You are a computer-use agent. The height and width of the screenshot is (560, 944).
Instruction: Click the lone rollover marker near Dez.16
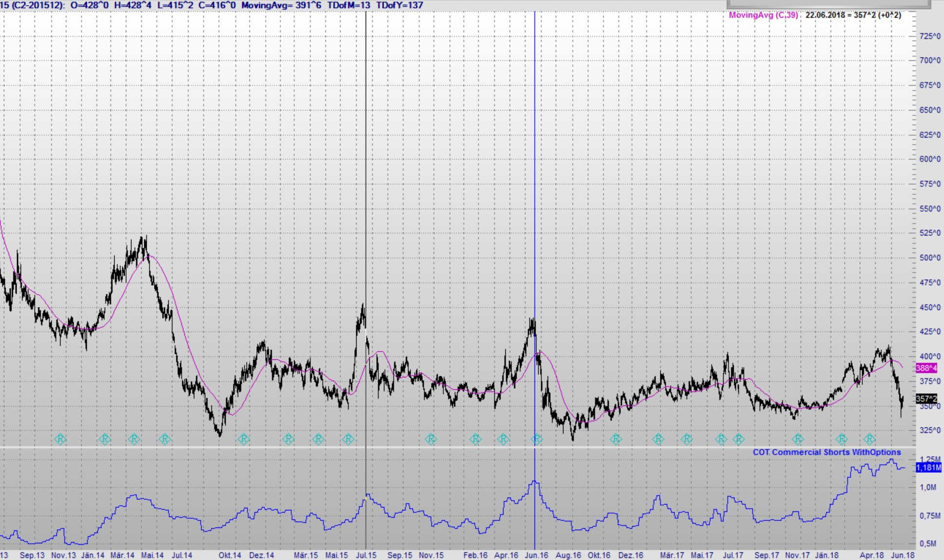616,439
